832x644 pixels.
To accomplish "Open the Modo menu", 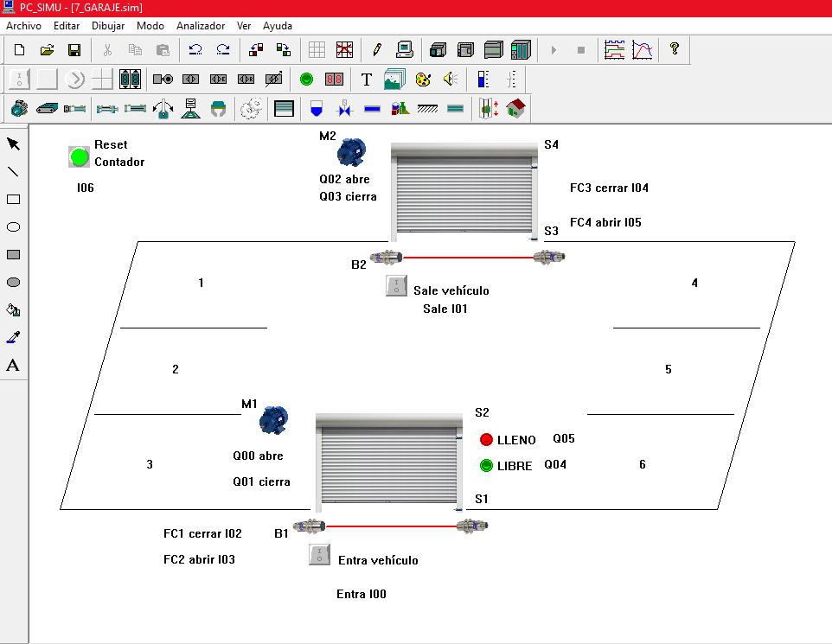I will [x=150, y=26].
